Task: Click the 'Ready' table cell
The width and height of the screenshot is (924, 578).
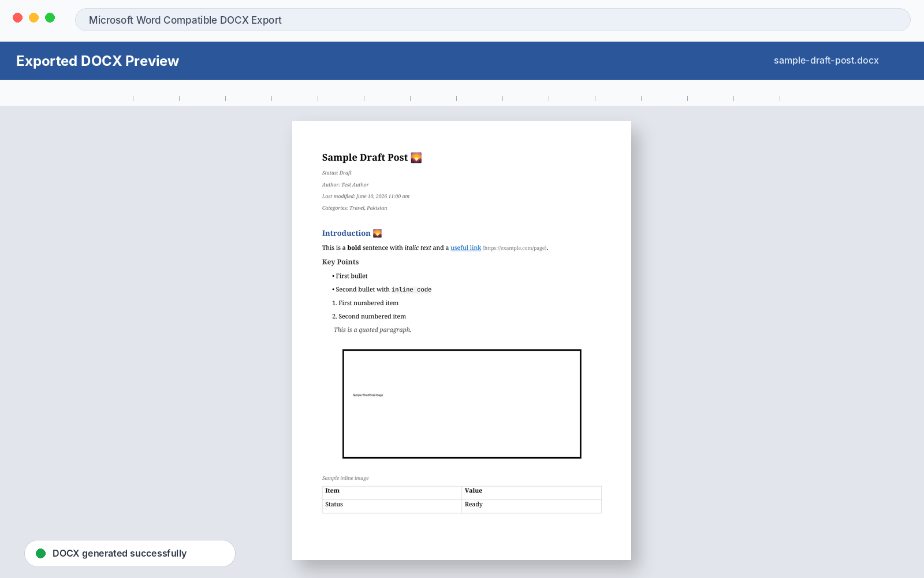Action: coord(531,506)
